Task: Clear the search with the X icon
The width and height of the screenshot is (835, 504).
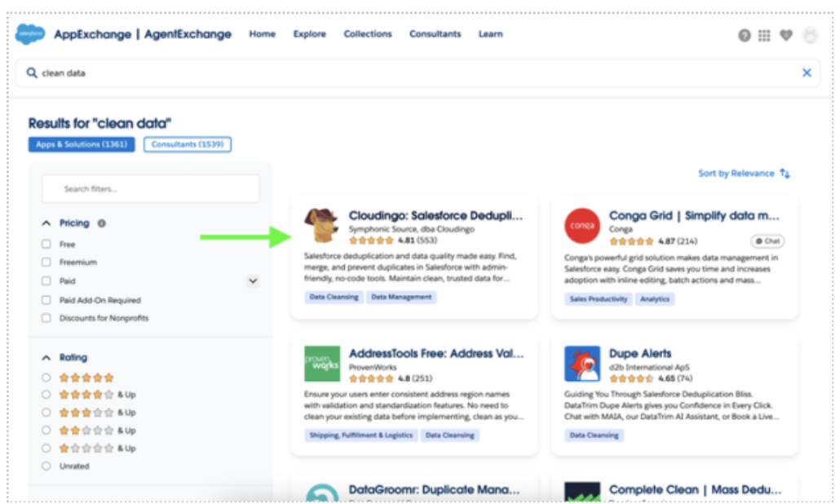Action: [806, 73]
